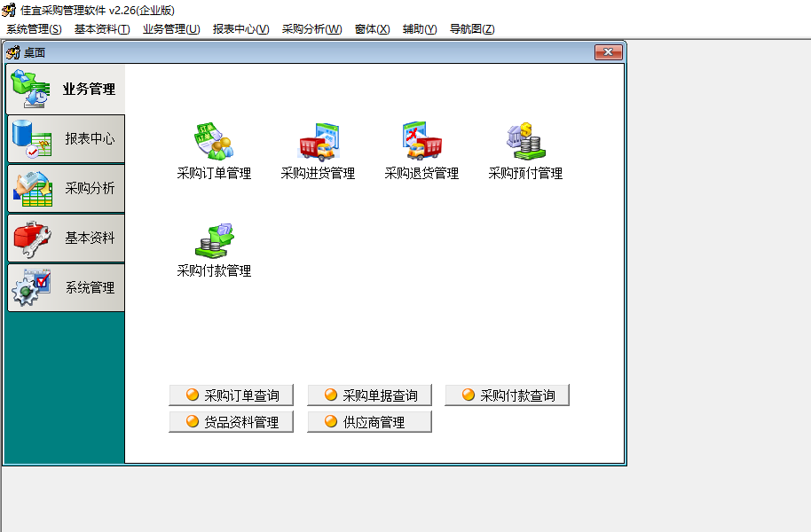Open the 导航图(Z) menu
Screen dimensions: 811x532
(472, 29)
